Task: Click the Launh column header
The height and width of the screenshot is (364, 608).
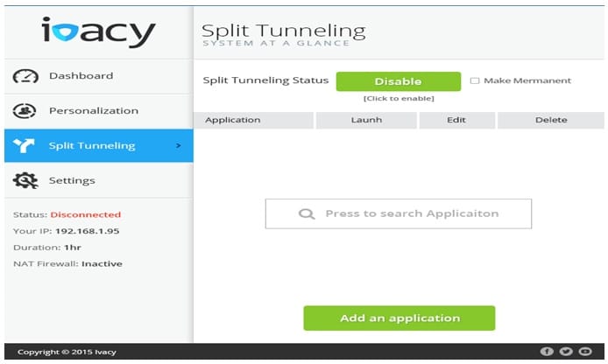Action: coord(366,120)
